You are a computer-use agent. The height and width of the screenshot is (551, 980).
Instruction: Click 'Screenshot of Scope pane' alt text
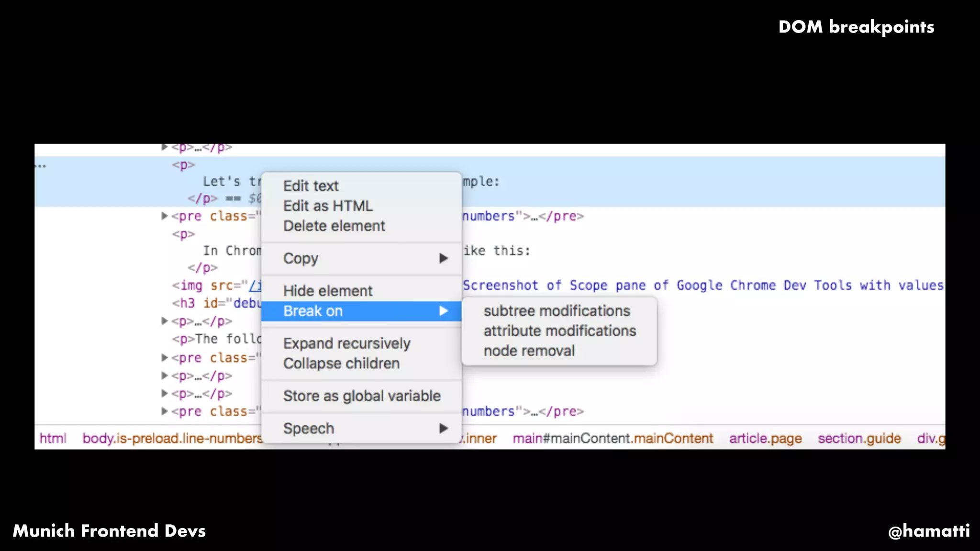point(703,286)
